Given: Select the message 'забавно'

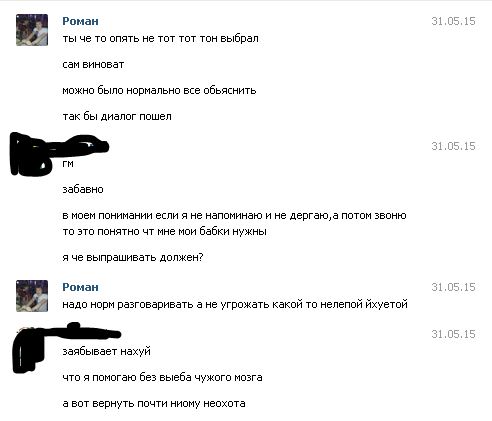Looking at the screenshot, I should click(x=83, y=189).
